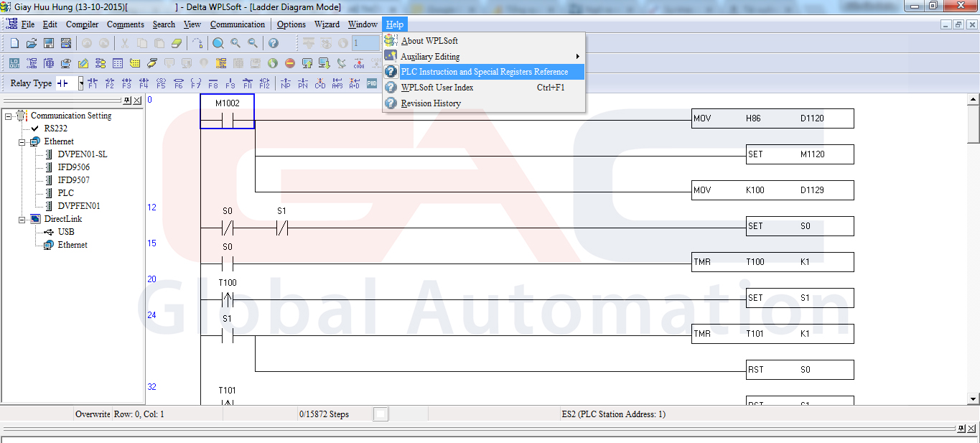Click the PID instruction icon
980x443 pixels.
372,83
